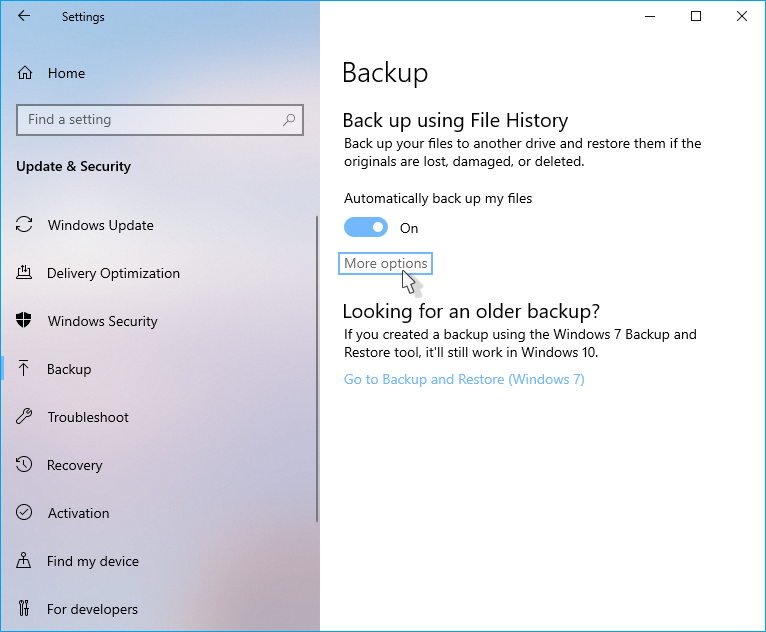Click the Recovery clock icon
766x632 pixels.
pyautogui.click(x=25, y=465)
